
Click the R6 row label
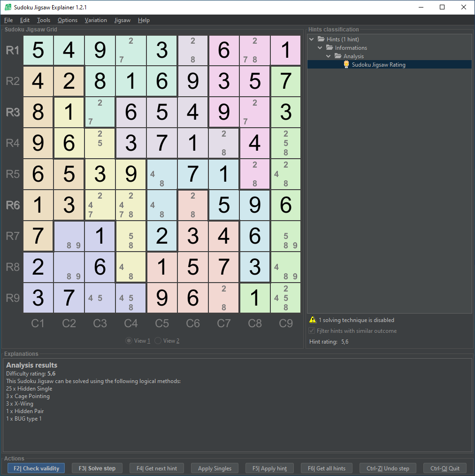coord(13,205)
